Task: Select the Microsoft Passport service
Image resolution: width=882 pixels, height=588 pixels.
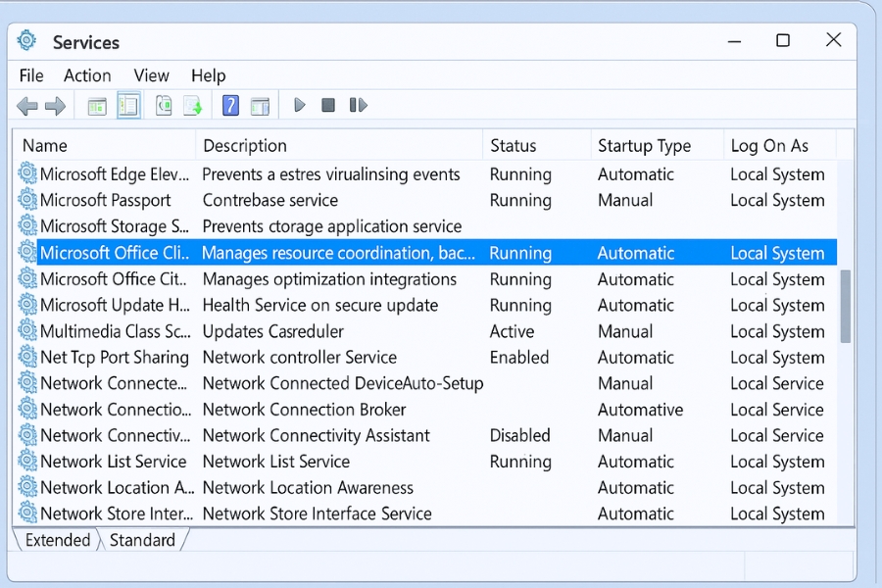Action: click(x=105, y=200)
